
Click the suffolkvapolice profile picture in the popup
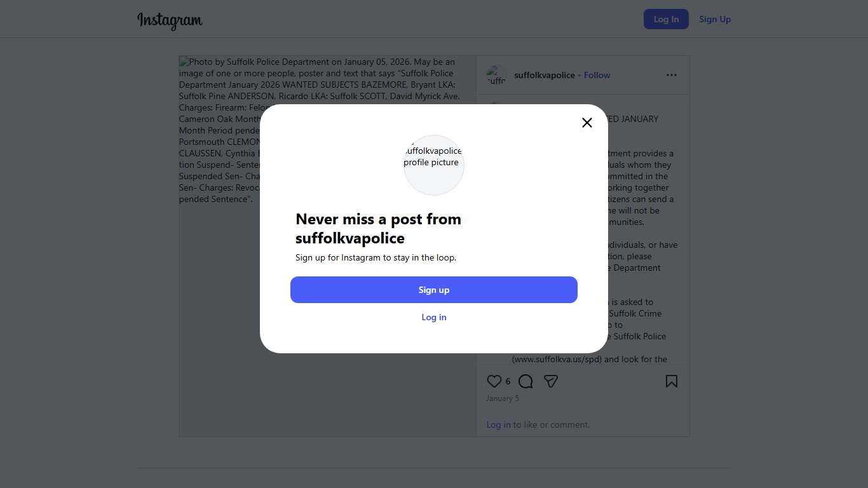coord(434,165)
